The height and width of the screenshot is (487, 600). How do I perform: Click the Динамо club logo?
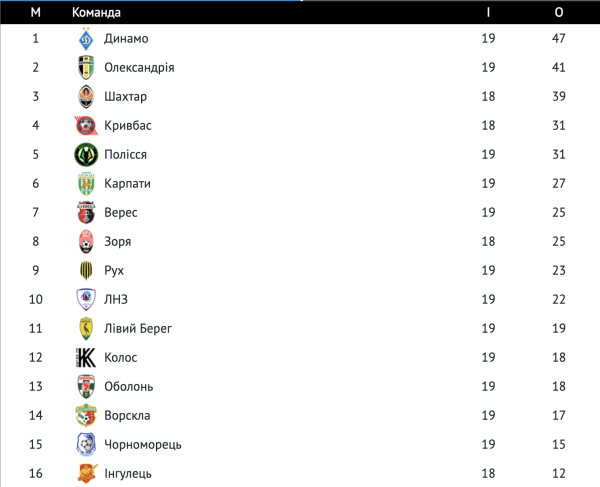(x=86, y=39)
